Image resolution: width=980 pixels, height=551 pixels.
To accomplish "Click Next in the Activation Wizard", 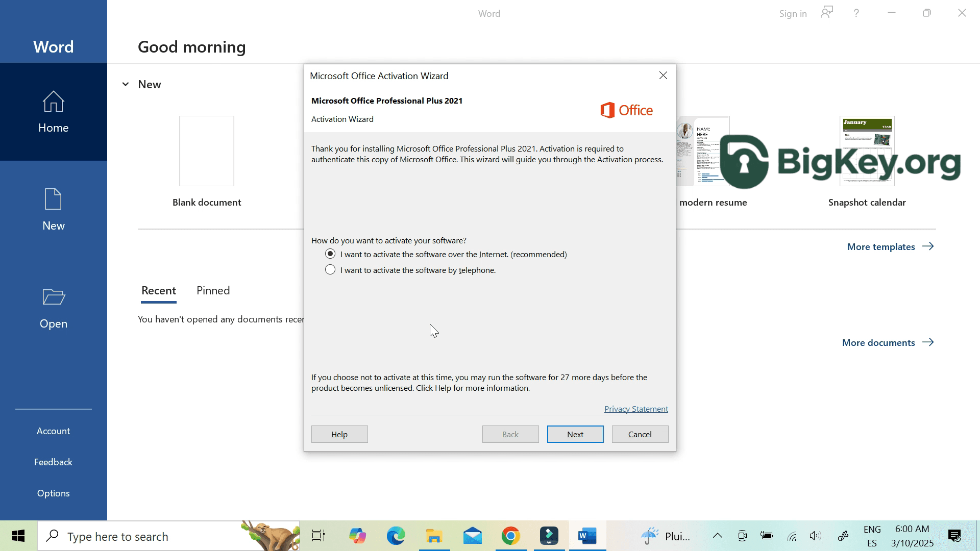I will (x=575, y=434).
